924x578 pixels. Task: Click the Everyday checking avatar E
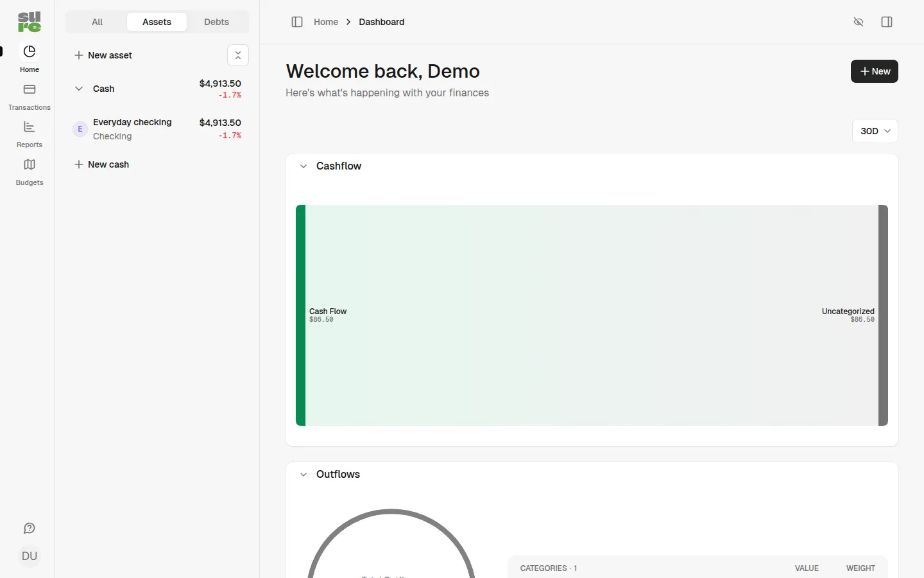(80, 129)
